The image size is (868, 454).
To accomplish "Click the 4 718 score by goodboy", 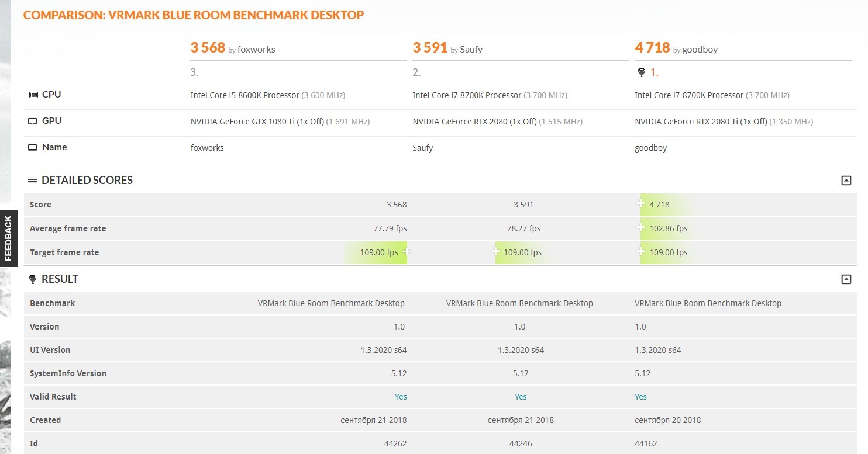I will tap(652, 48).
